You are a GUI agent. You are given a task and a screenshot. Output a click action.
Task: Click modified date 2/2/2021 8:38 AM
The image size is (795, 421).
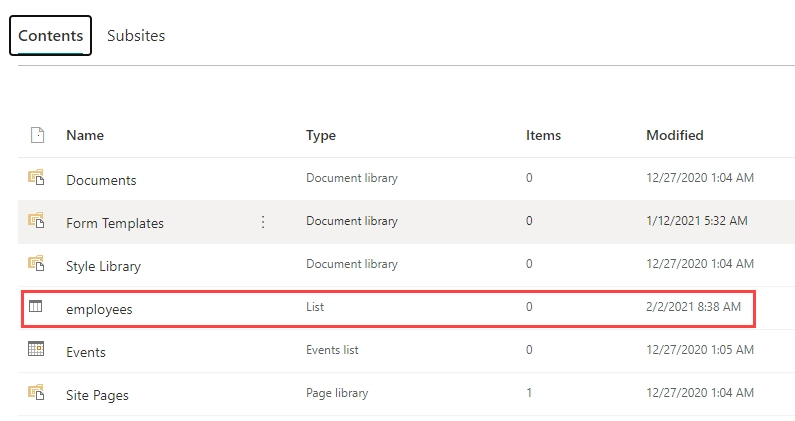tap(693, 307)
